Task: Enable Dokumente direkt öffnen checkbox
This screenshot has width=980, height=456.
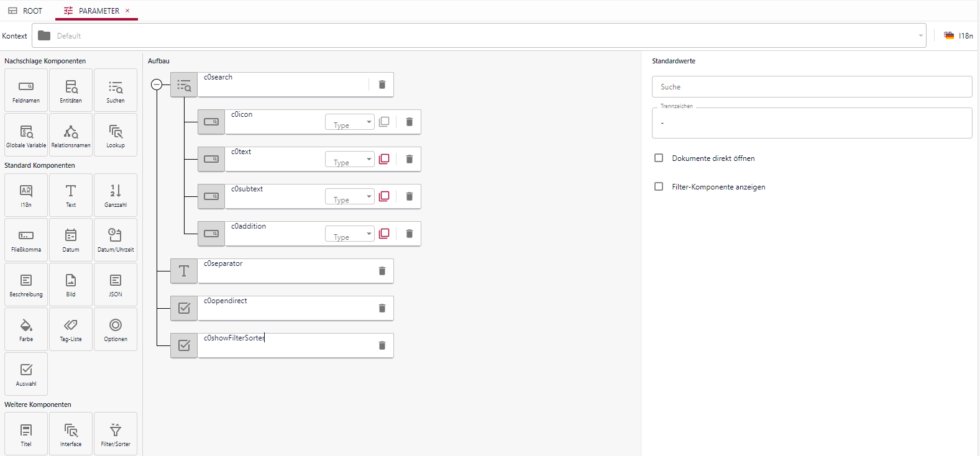Action: point(659,158)
